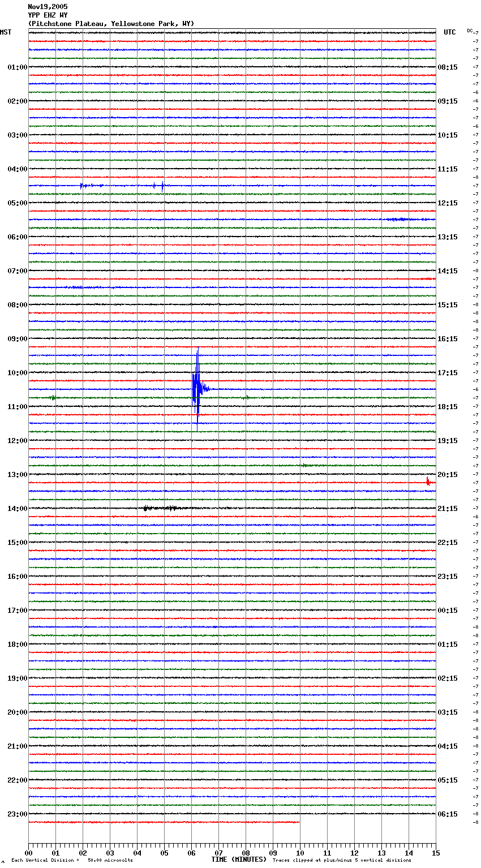The image size is (481, 868).
Task: Select the 12:00 MST time label
Action: 18,441
